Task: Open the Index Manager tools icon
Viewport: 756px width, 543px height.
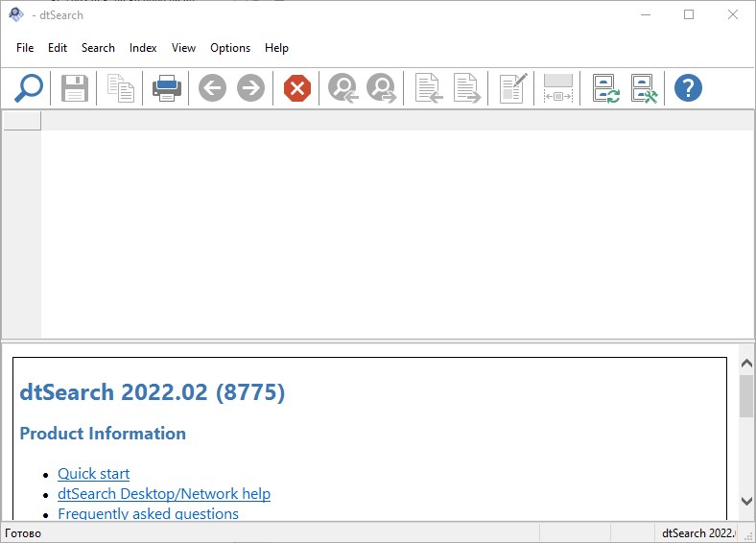Action: (x=644, y=88)
